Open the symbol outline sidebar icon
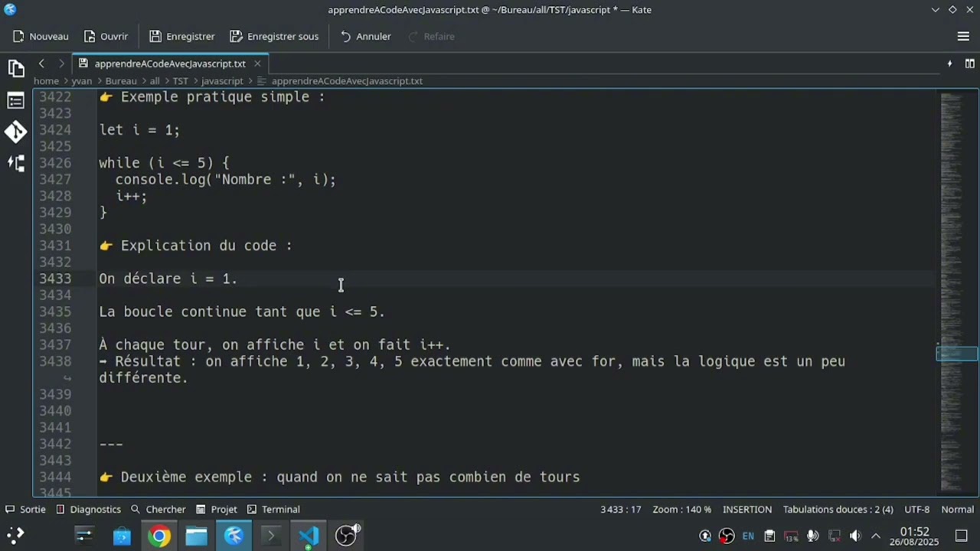Image resolution: width=980 pixels, height=551 pixels. (15, 100)
